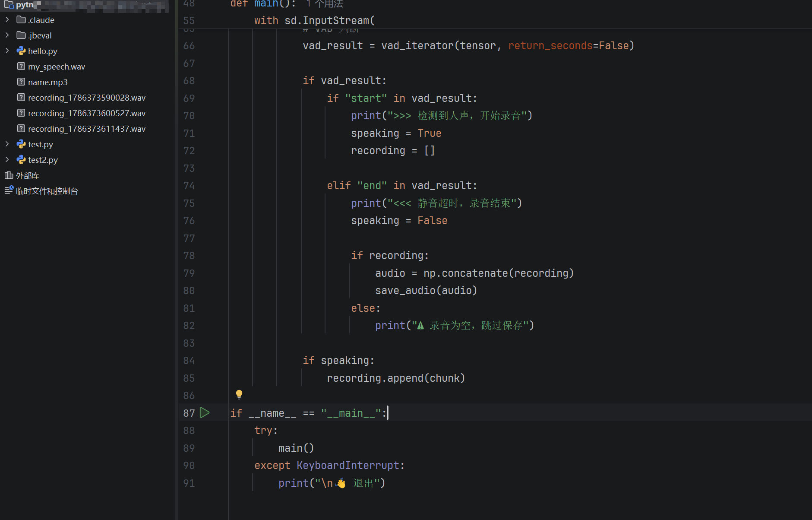Click the .claude folder icon
The height and width of the screenshot is (520, 812).
click(21, 19)
